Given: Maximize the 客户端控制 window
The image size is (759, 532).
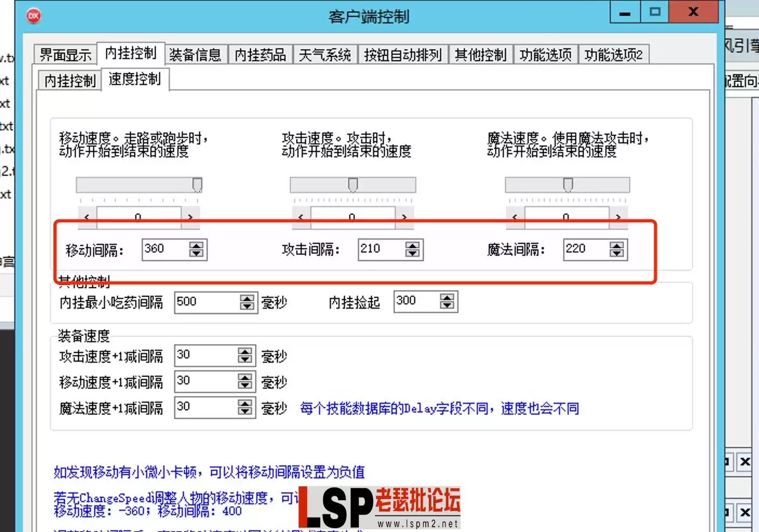Looking at the screenshot, I should click(x=655, y=12).
